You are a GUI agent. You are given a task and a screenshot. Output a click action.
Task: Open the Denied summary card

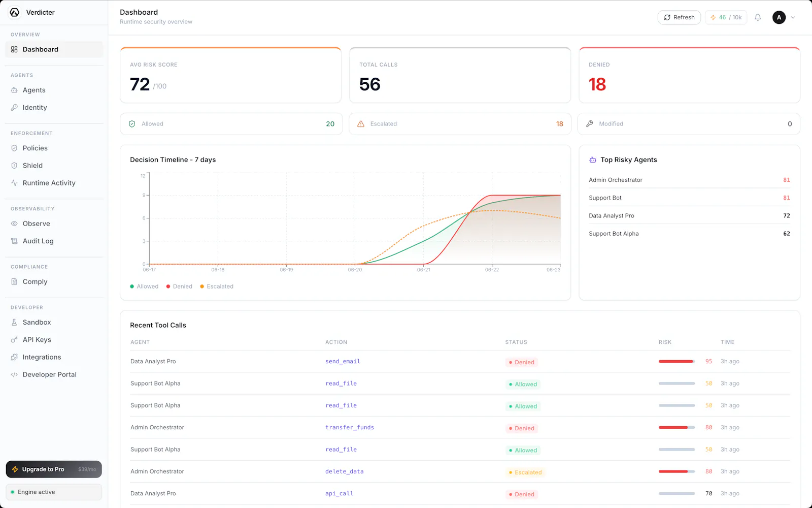click(x=689, y=75)
